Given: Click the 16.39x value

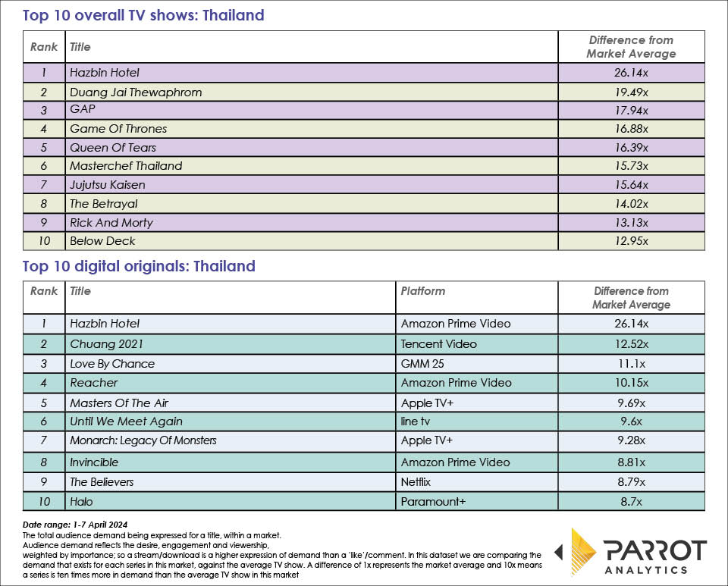Looking at the screenshot, I should coord(632,148).
